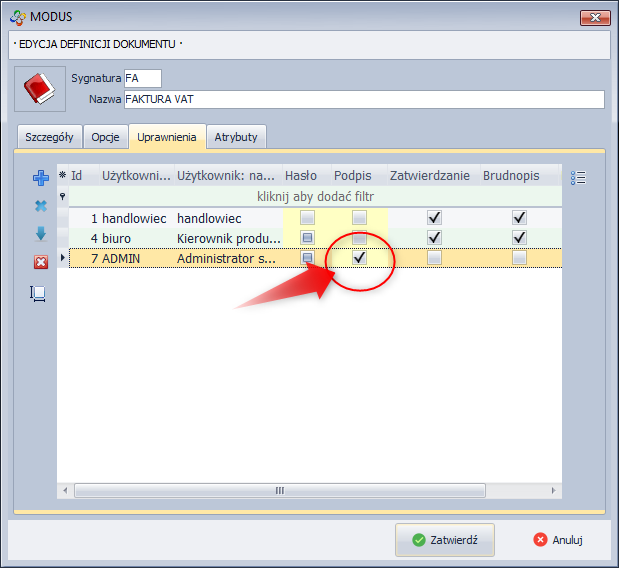Click 'kliknij aby dodać filtr' filter row
Screen dimensions: 619x568
click(x=315, y=196)
